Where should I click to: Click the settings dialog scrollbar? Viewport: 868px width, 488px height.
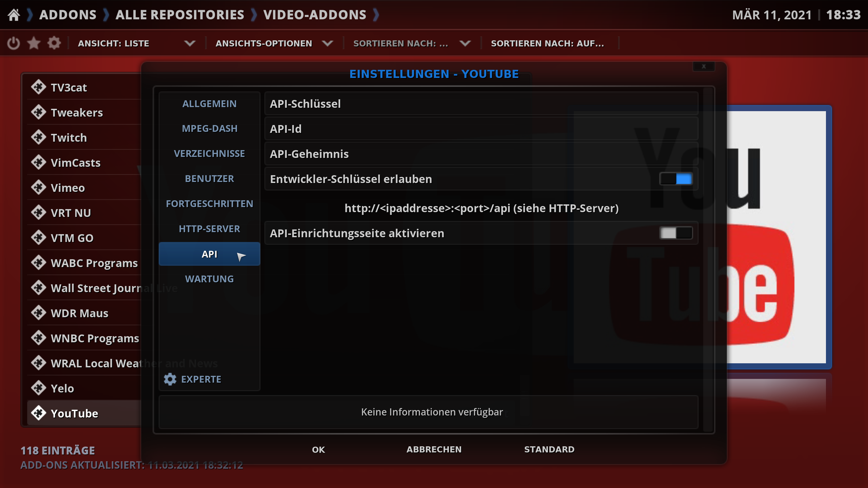pyautogui.click(x=708, y=259)
